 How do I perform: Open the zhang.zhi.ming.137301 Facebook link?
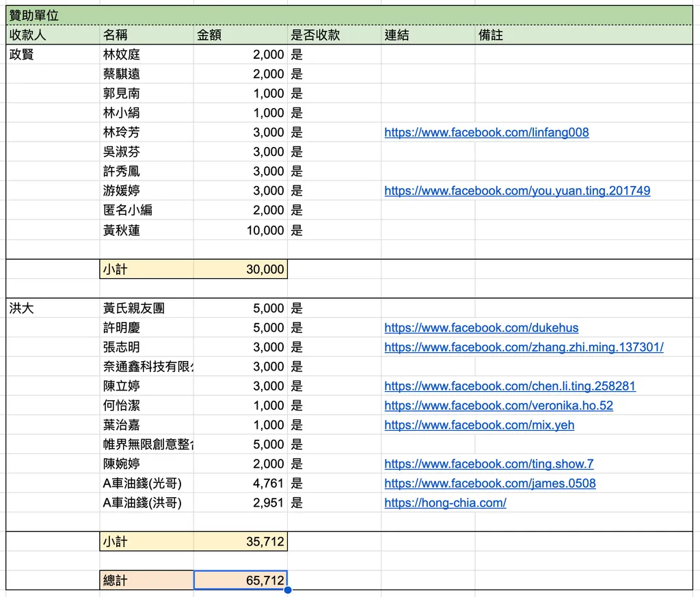(x=524, y=347)
